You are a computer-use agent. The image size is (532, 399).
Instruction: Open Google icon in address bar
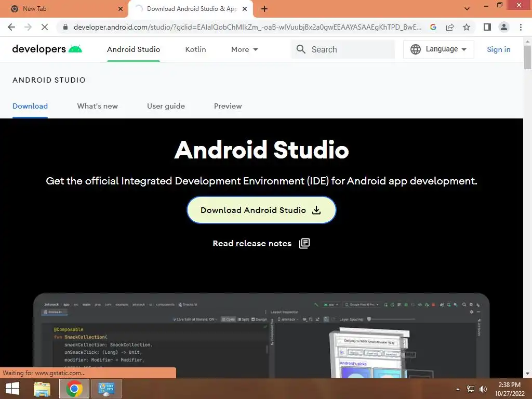pyautogui.click(x=433, y=27)
